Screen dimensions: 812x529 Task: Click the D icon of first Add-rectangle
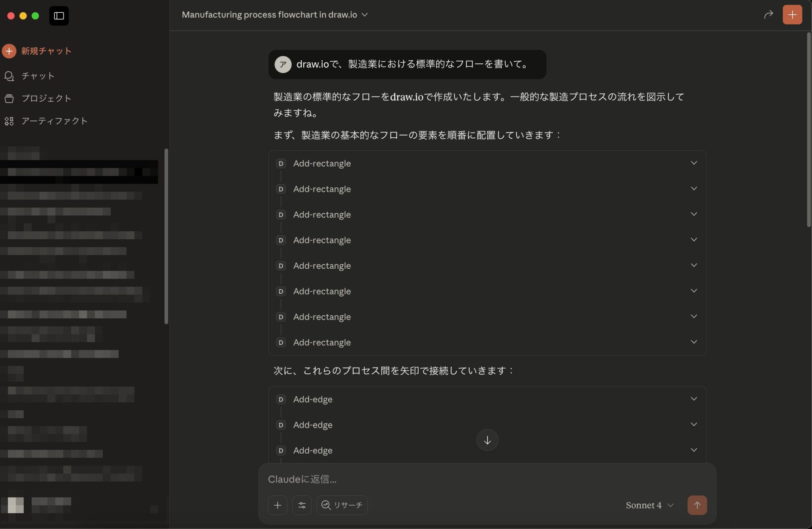pyautogui.click(x=281, y=164)
